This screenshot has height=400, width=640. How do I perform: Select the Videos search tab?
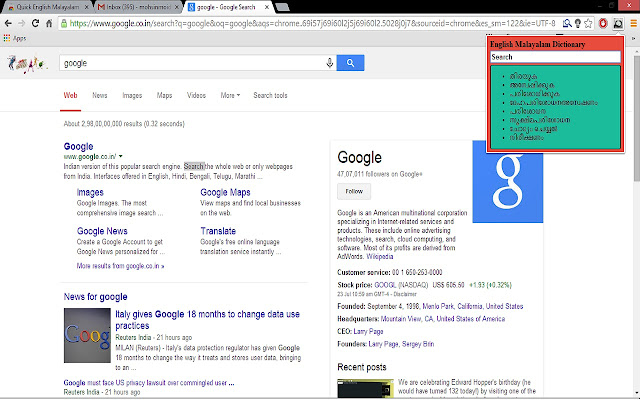(196, 95)
